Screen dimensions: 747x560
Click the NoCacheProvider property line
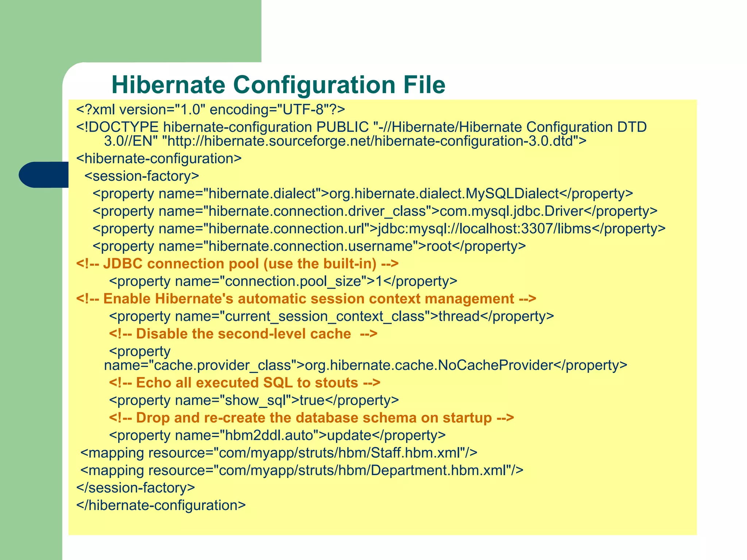point(365,365)
